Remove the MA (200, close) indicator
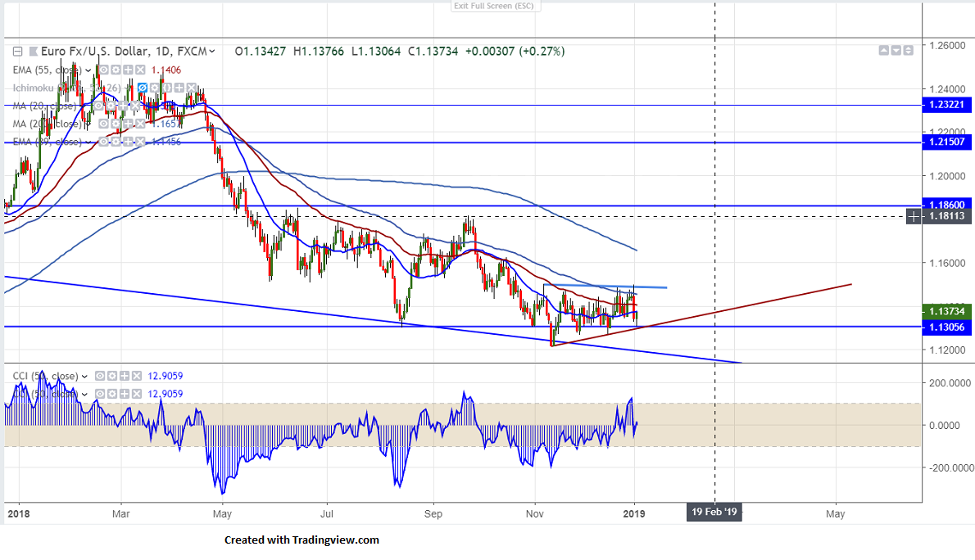 click(x=140, y=124)
